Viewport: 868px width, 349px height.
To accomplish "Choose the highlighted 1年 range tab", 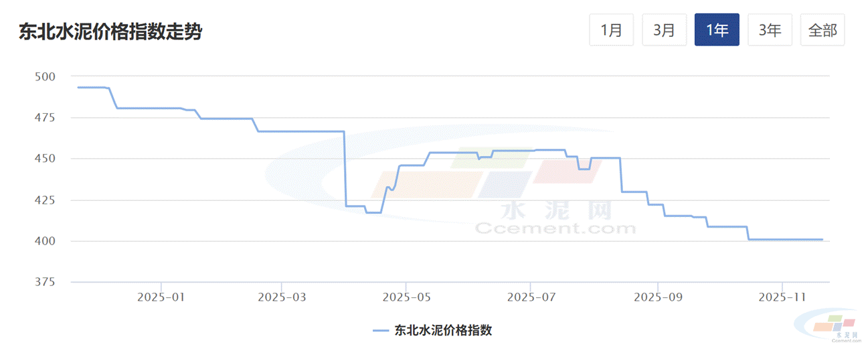I will pos(717,30).
